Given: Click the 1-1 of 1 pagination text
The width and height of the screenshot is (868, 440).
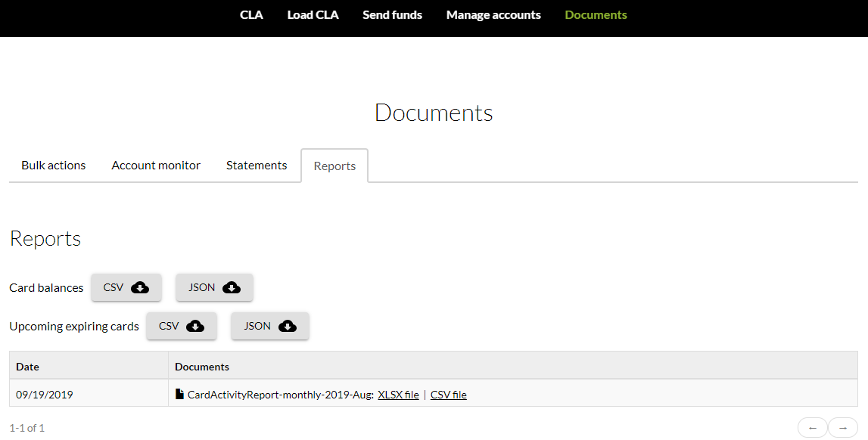Looking at the screenshot, I should [27, 428].
